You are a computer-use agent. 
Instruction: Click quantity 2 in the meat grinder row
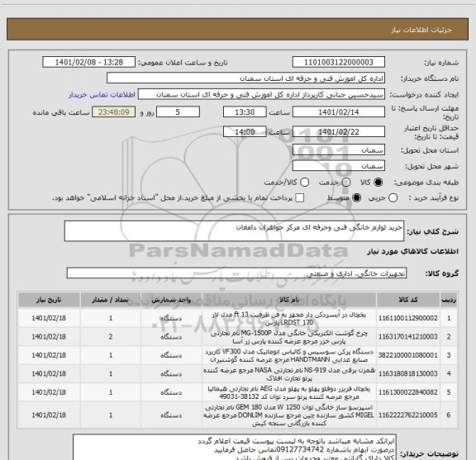click(x=111, y=336)
